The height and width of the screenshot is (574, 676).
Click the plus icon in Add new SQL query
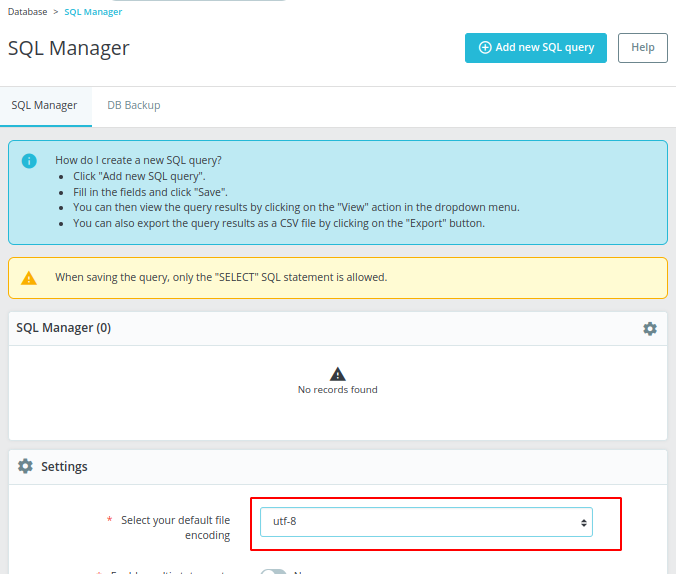coord(485,47)
